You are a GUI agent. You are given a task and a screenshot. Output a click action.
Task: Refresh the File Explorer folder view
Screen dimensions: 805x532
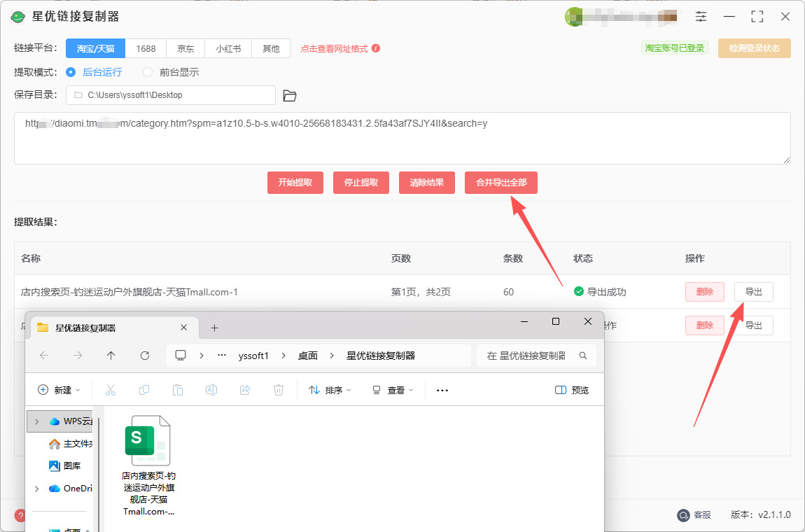pos(145,356)
